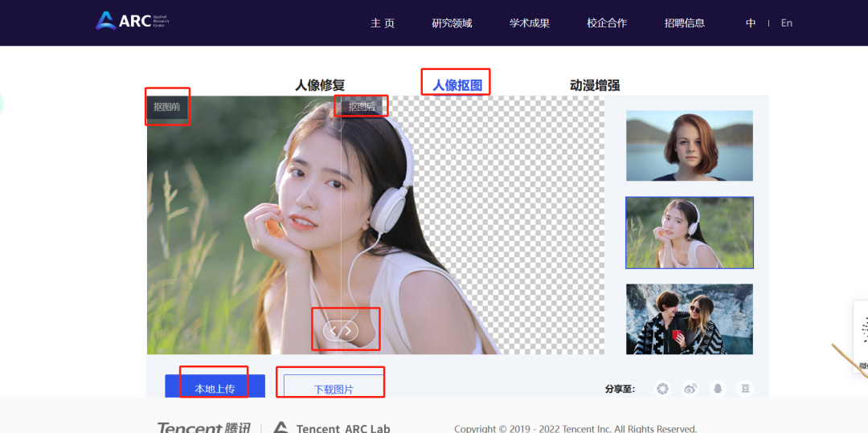
Task: Share the image to Weibo
Action: 690,389
